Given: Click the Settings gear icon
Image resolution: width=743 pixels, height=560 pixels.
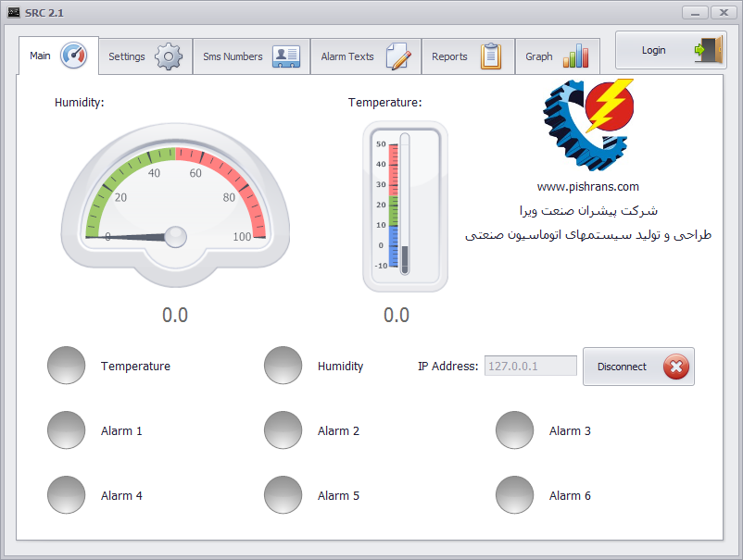Looking at the screenshot, I should pyautogui.click(x=169, y=56).
